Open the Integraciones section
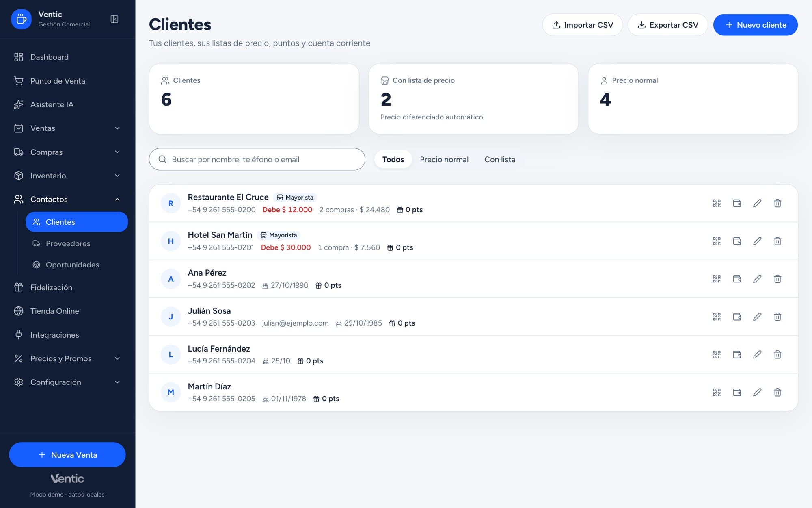The image size is (812, 508). click(67, 335)
